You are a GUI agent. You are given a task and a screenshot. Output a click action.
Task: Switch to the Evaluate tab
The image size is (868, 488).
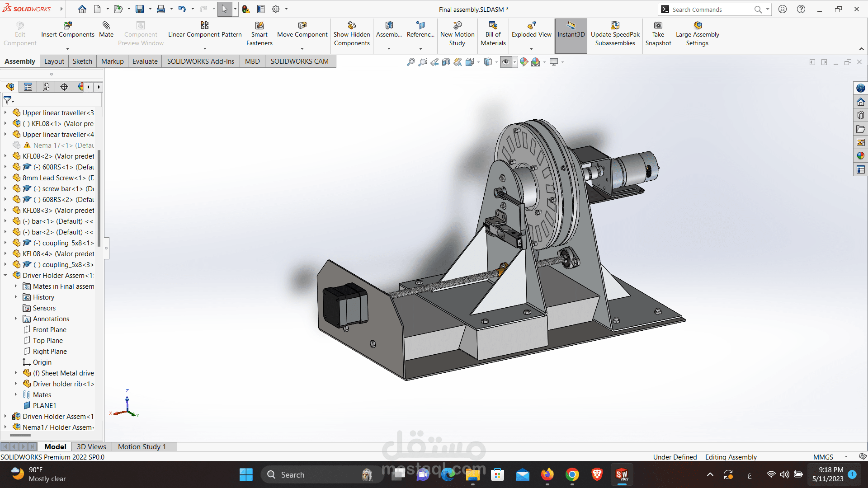tap(145, 61)
